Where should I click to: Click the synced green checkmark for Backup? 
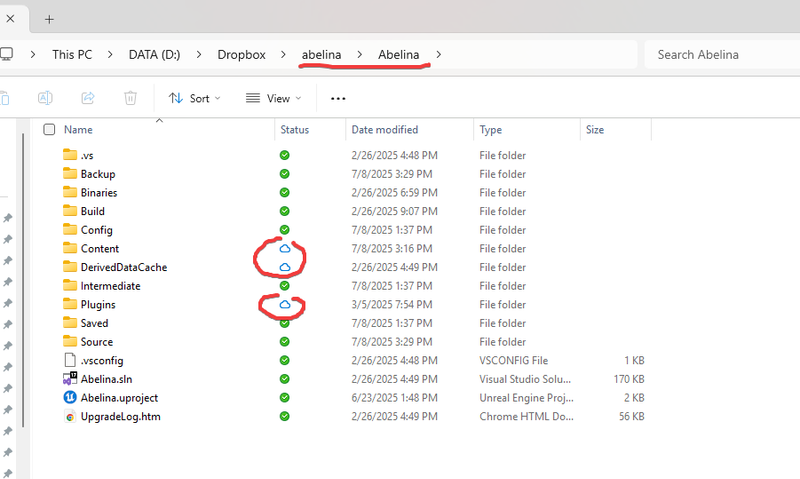(285, 174)
